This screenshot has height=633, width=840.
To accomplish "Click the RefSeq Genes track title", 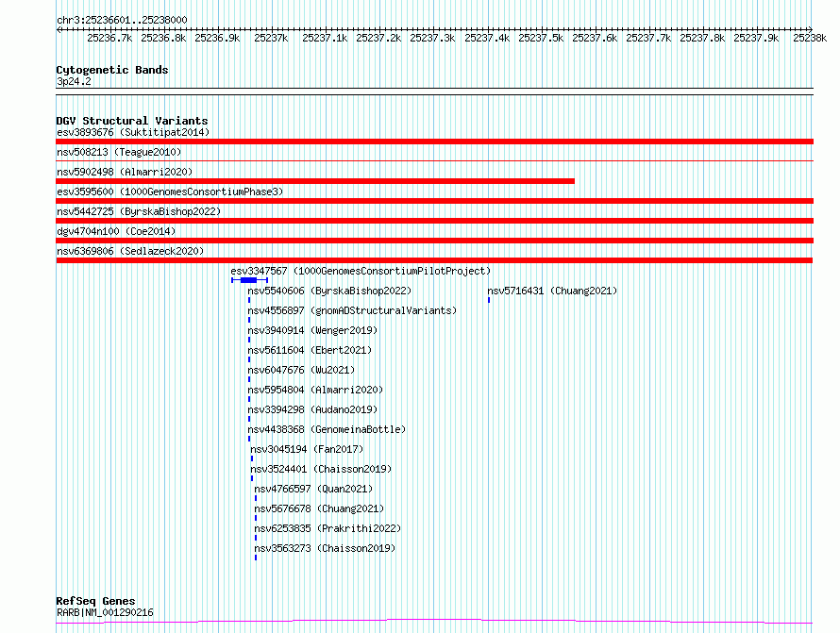I will (x=95, y=601).
